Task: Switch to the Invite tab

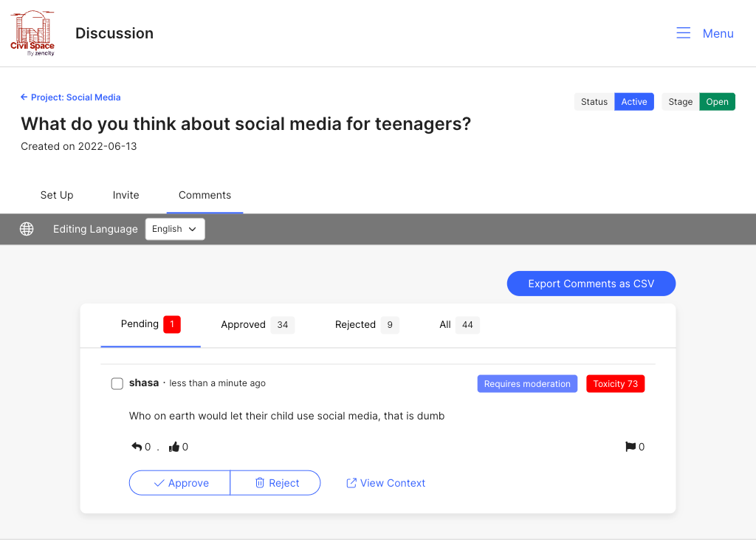Action: (126, 196)
